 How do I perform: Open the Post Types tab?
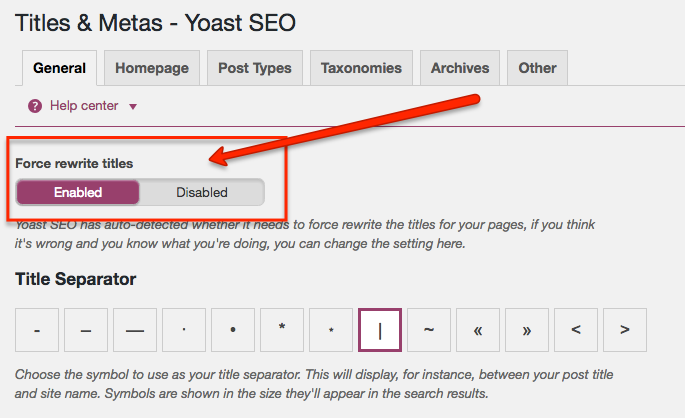(x=255, y=68)
